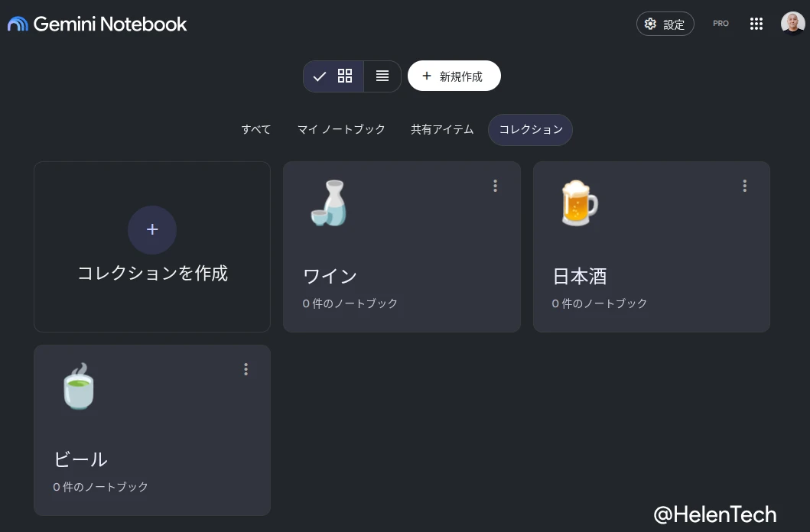Click the sake bottle emoji on ワイン card
The height and width of the screenshot is (532, 810).
click(329, 203)
